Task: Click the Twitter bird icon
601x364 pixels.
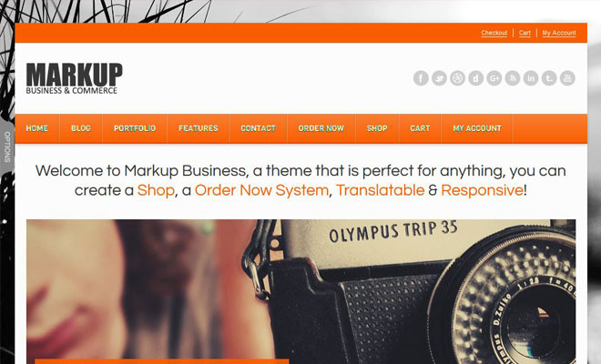Action: pos(439,78)
